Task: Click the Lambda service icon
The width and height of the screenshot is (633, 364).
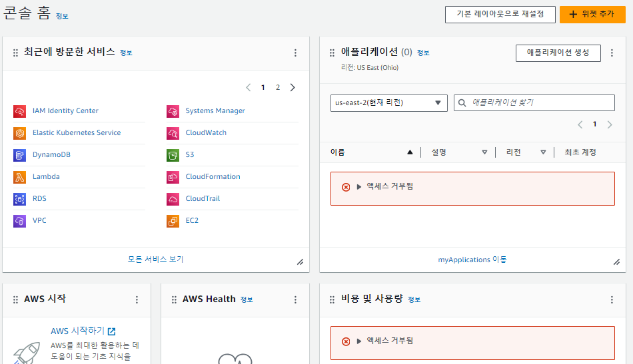Action: (x=19, y=177)
